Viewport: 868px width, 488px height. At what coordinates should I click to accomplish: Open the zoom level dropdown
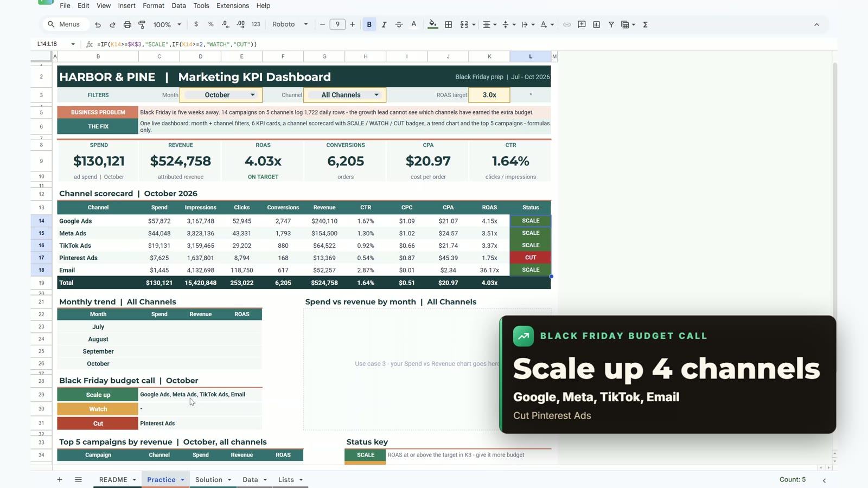point(167,24)
